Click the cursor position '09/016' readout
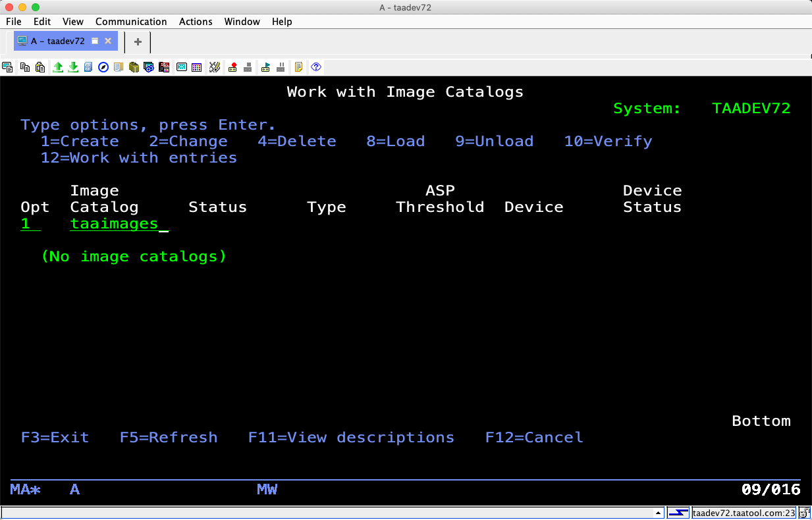 [771, 490]
